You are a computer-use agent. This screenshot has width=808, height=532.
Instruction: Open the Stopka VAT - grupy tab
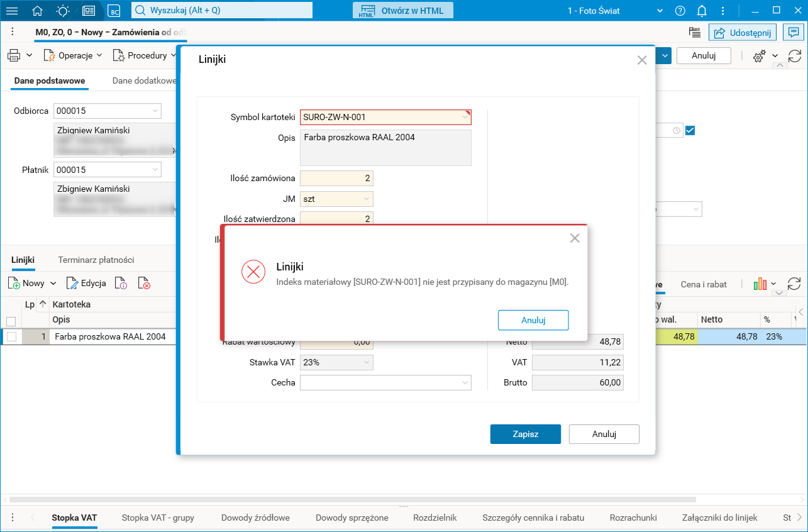(158, 518)
